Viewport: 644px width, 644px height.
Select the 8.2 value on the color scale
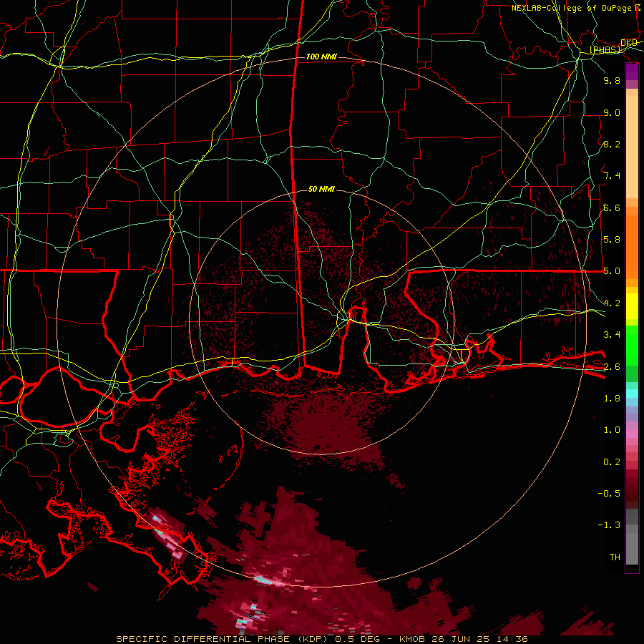click(612, 144)
